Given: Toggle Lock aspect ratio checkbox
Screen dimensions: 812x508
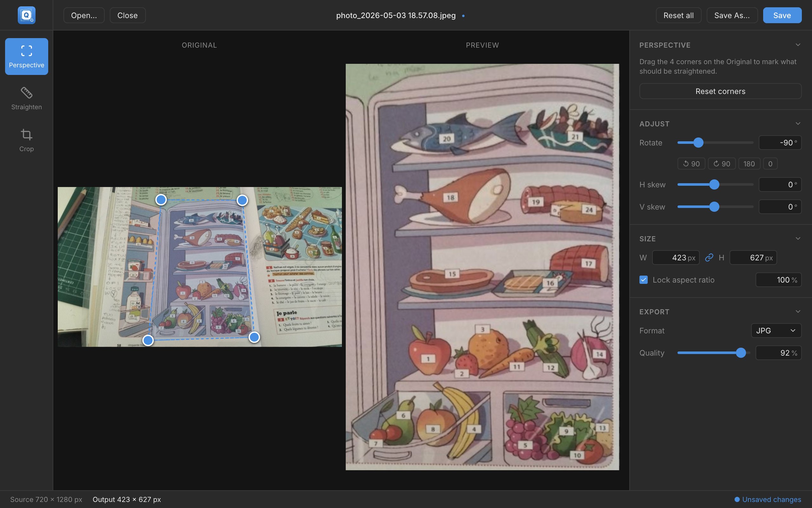Looking at the screenshot, I should [644, 280].
